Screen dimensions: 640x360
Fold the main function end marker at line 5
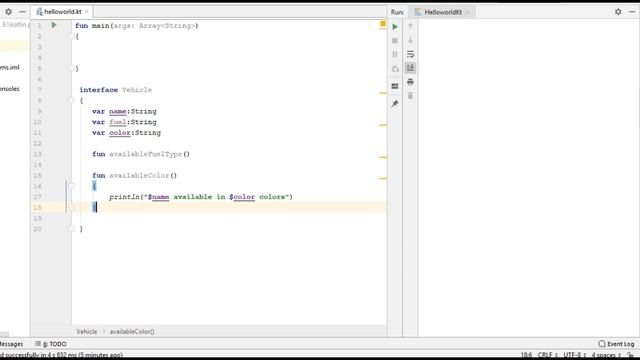point(71,68)
